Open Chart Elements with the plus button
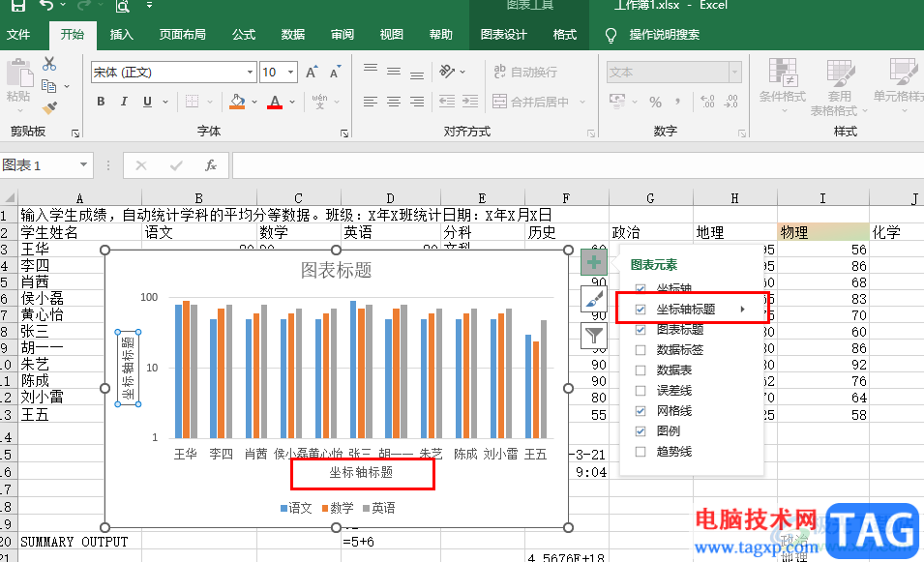Screen dimensions: 924x562 coord(593,262)
